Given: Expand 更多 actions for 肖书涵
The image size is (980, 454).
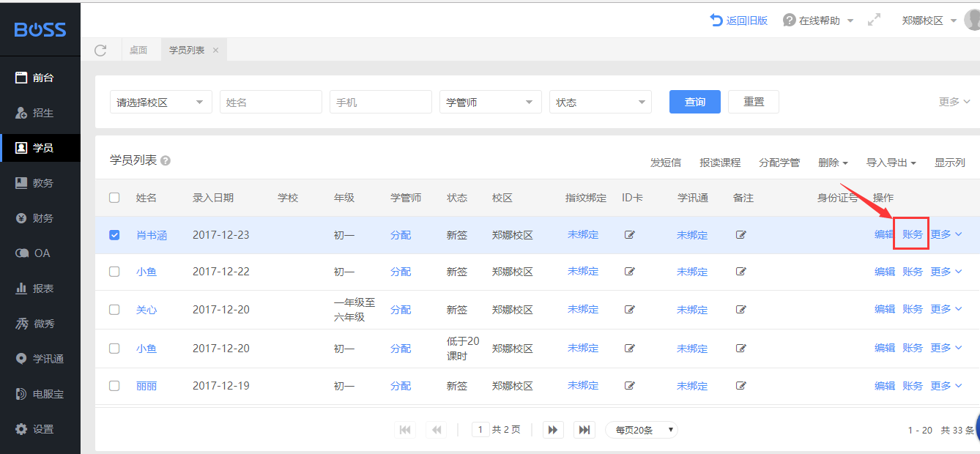Looking at the screenshot, I should click(x=946, y=234).
